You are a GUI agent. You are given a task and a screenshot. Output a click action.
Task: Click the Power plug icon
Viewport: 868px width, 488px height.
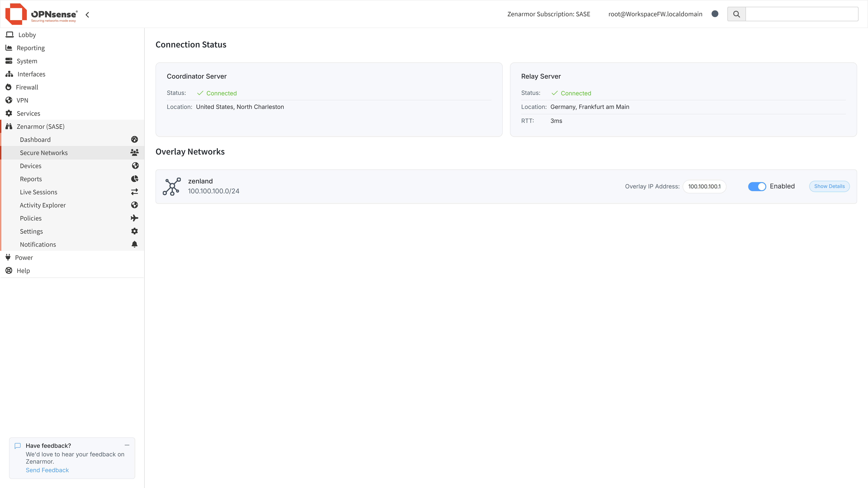click(x=8, y=257)
